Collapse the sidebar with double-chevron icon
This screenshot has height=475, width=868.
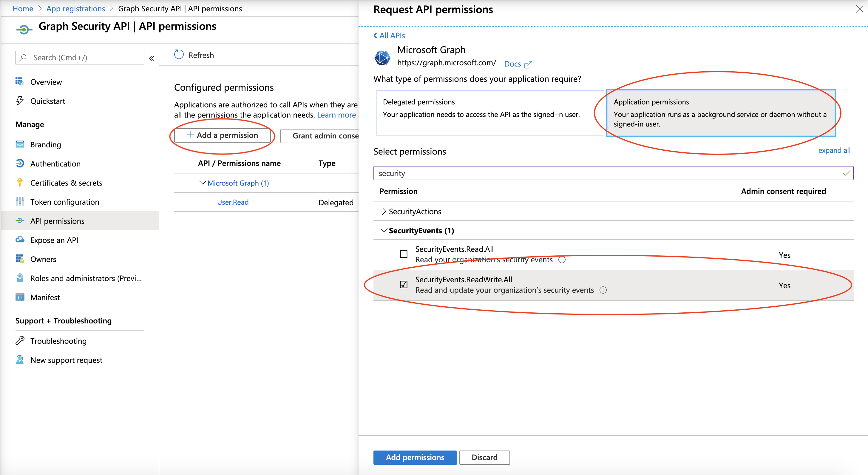coord(152,58)
